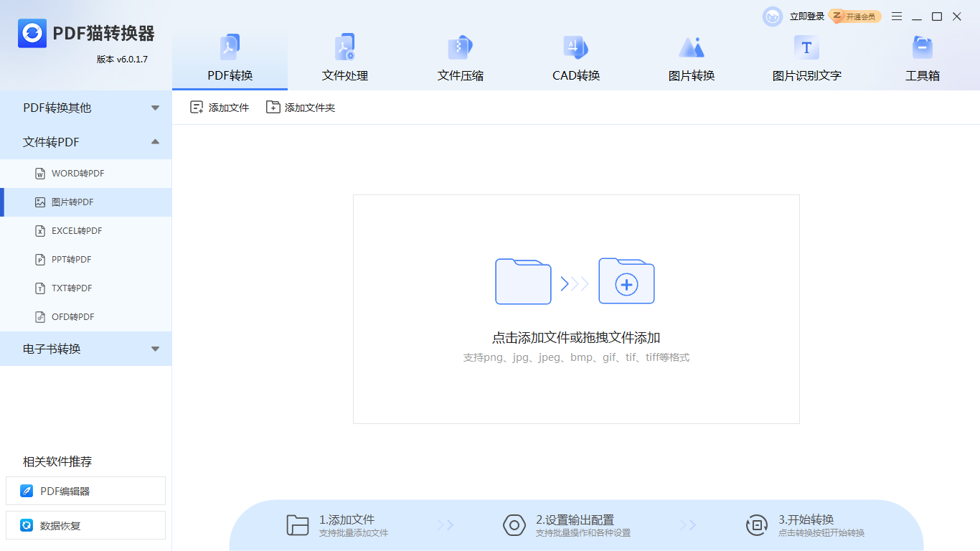Select OFD转PDF in sidebar
Image resolution: width=980 pixels, height=551 pixels.
[86, 317]
